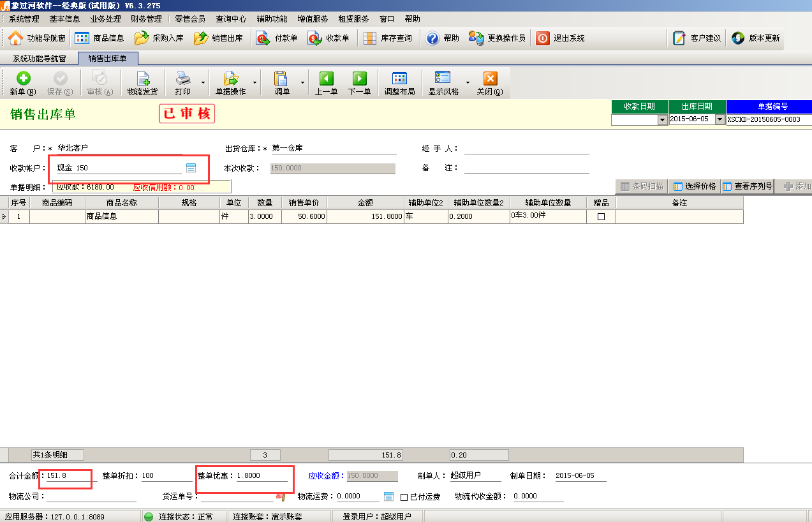Open 客户建议 in the toolbar
Viewport: 812px width, 522px height.
697,38
